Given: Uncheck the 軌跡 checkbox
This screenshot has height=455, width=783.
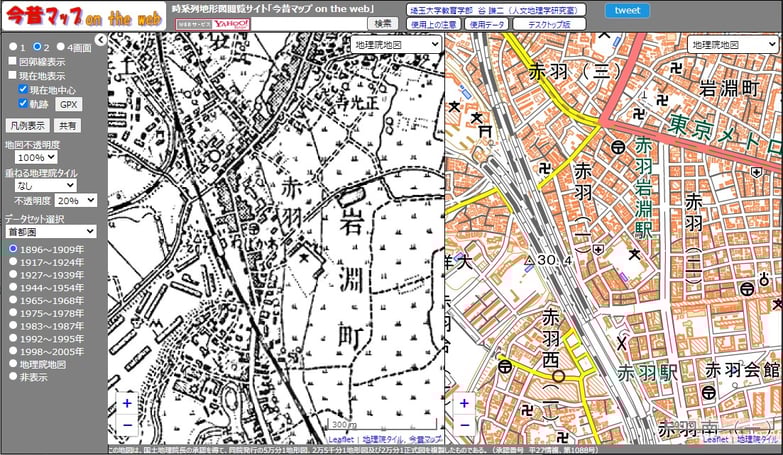Looking at the screenshot, I should click(x=23, y=103).
